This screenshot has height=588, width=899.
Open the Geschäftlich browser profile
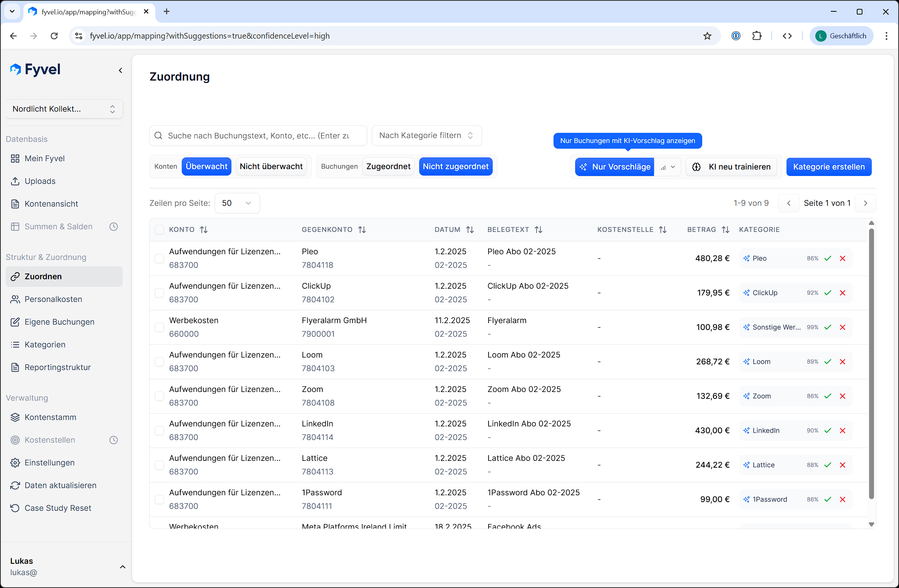click(841, 36)
